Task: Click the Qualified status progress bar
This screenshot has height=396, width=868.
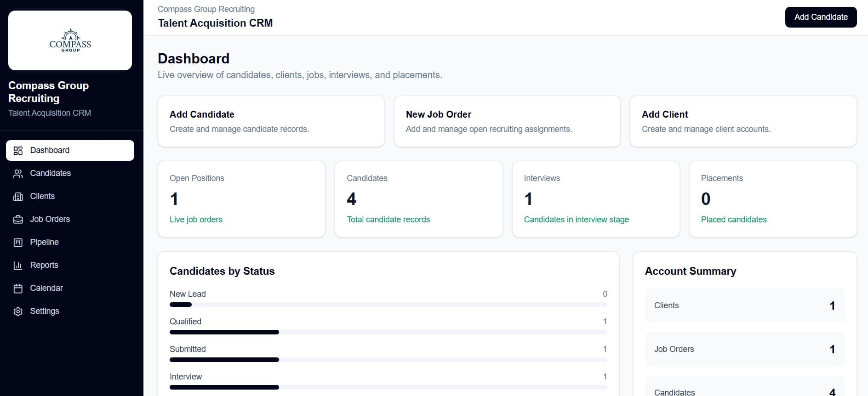Action: (388, 332)
